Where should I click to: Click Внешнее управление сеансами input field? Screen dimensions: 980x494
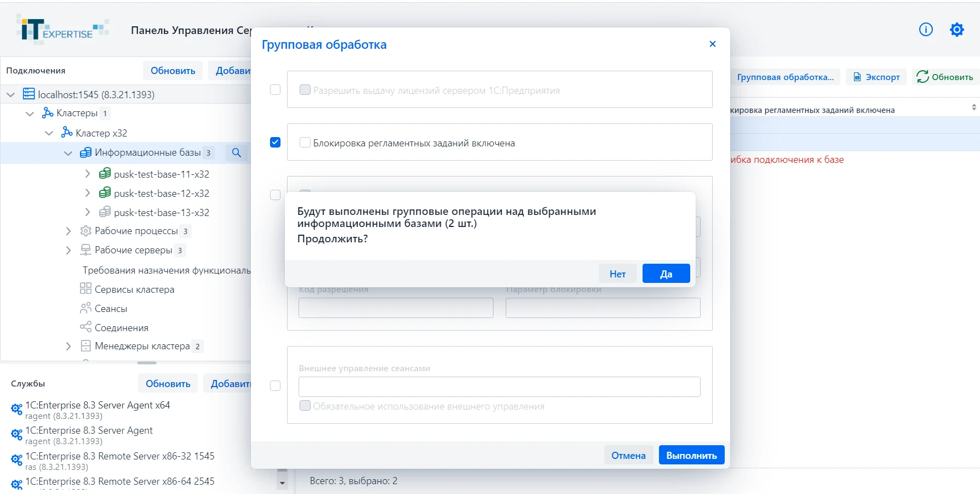(499, 387)
